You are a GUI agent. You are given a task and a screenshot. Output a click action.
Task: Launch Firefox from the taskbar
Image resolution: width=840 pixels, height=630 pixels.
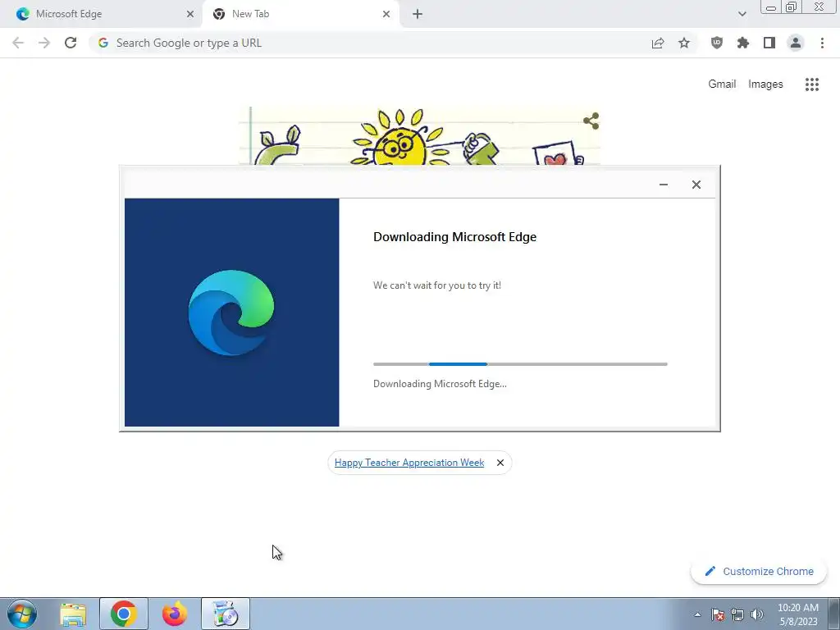click(x=175, y=614)
